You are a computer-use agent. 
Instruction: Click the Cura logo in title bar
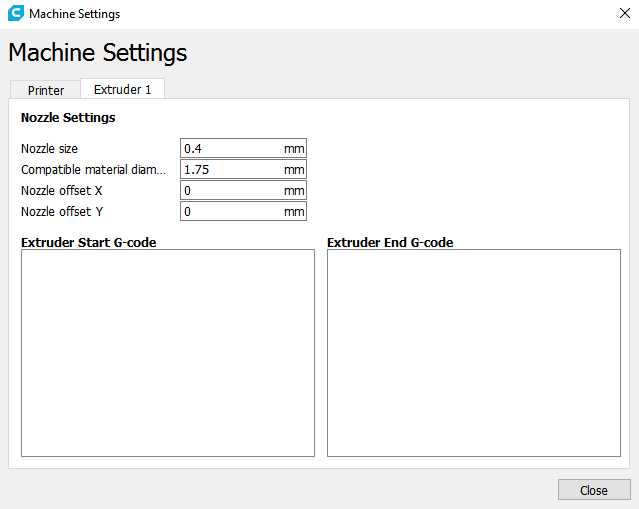16,13
